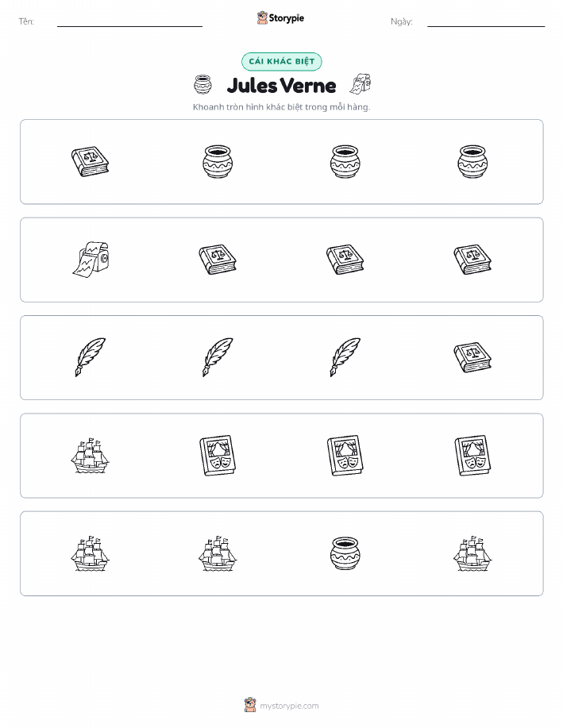Viewport: 563px width, 728px height.
Task: Click the Storypie logo at the top
Action: click(280, 18)
